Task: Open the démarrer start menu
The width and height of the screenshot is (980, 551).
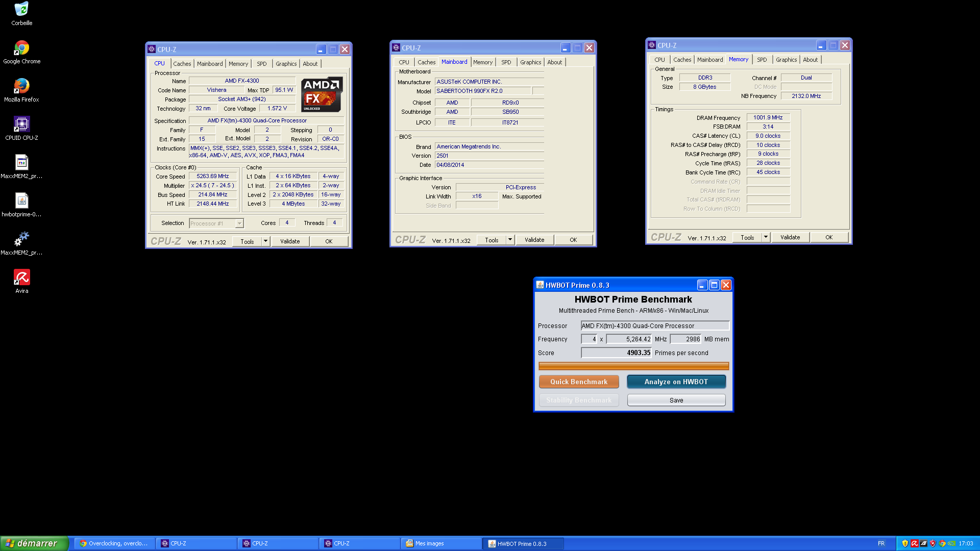Action: [x=34, y=543]
